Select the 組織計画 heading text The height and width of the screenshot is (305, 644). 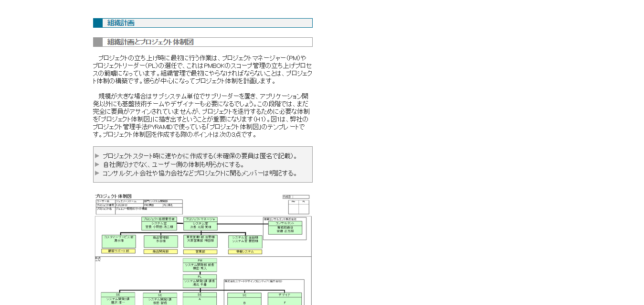point(121,23)
